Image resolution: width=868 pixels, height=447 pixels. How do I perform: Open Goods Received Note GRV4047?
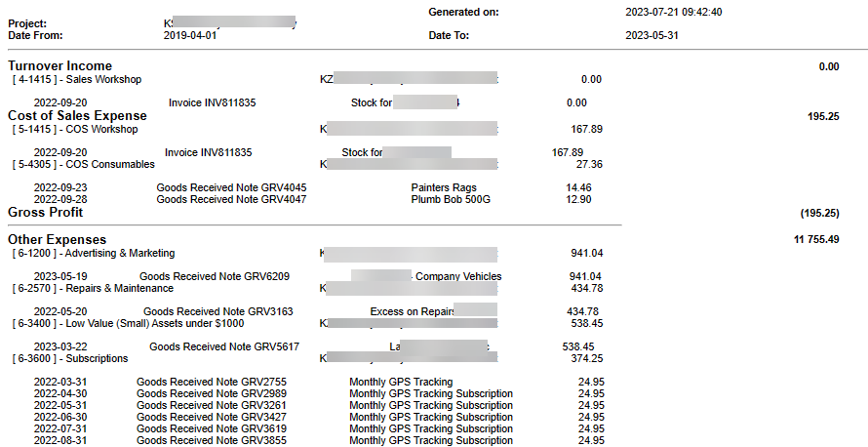pos(231,199)
